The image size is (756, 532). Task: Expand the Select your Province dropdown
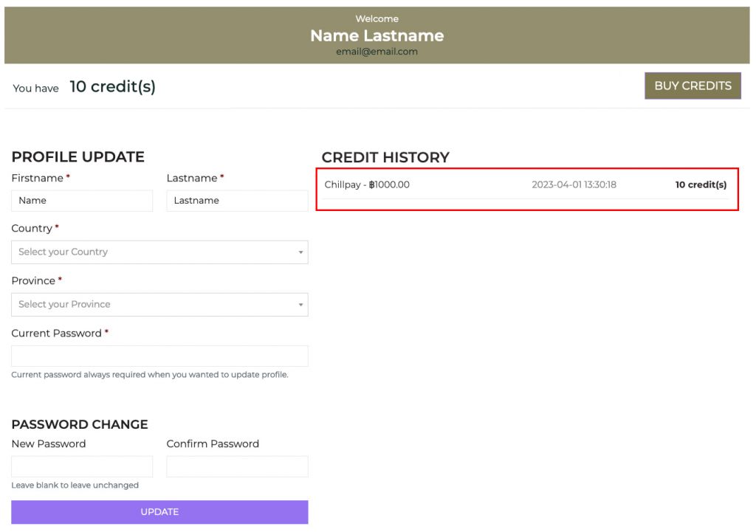[x=159, y=305]
